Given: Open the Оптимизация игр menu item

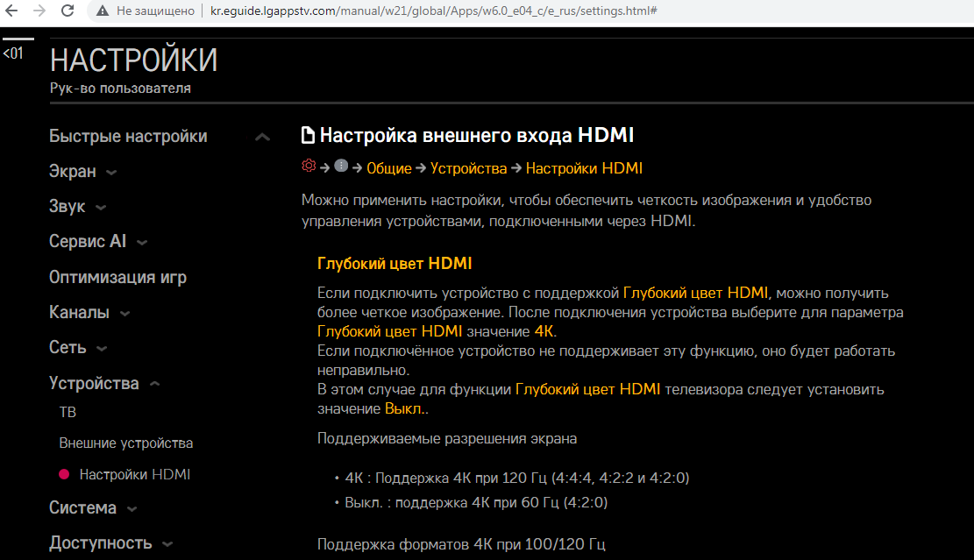Looking at the screenshot, I should [x=117, y=278].
